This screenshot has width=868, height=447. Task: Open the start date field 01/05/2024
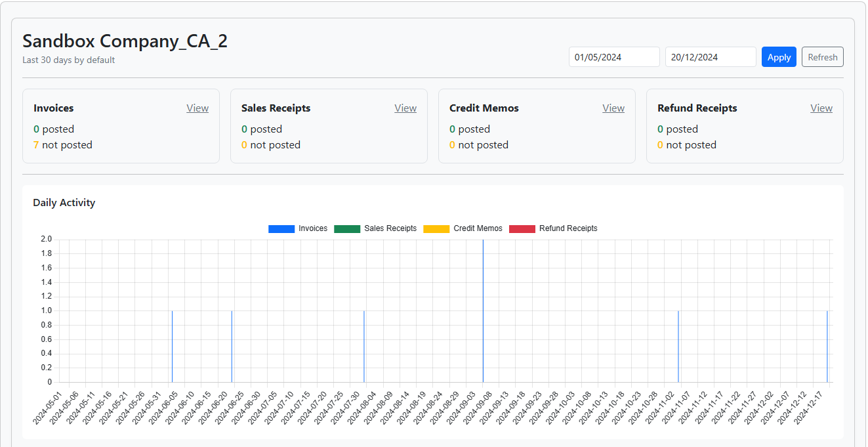coord(614,57)
